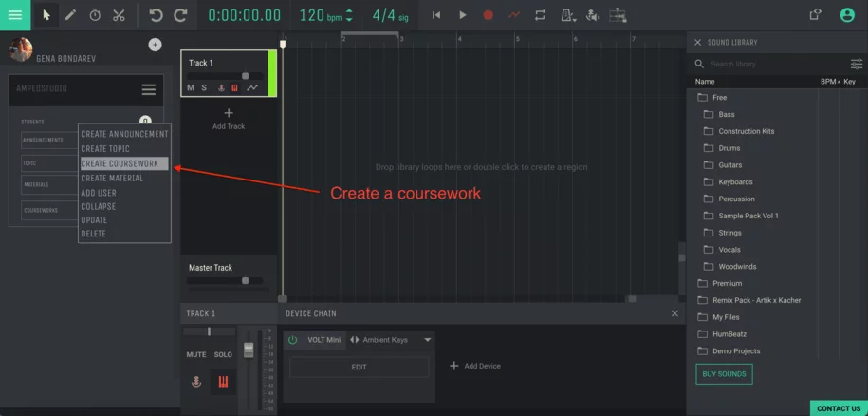Toggle piano keys icon in Track 1 bottom panel
The image size is (868, 416).
pos(224,382)
